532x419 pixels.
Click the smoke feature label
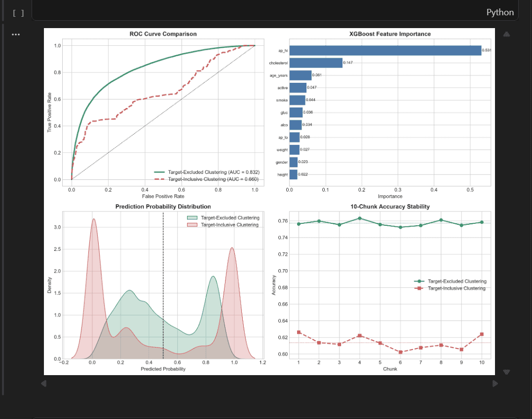tap(282, 101)
